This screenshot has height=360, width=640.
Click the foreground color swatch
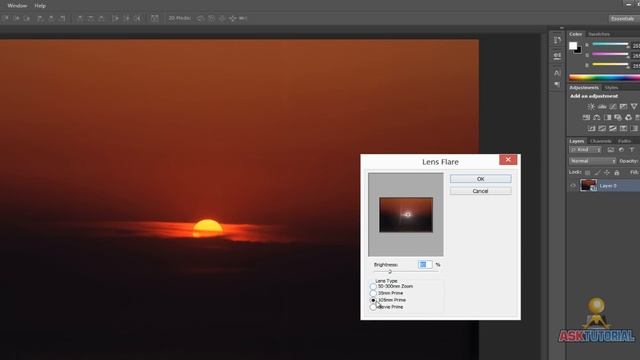(573, 46)
